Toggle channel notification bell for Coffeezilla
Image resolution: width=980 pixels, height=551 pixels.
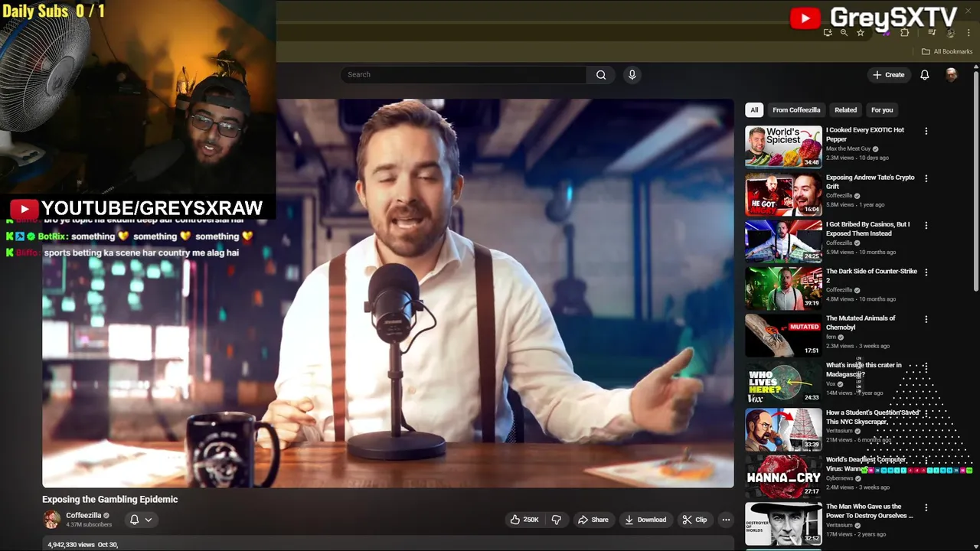tap(134, 520)
